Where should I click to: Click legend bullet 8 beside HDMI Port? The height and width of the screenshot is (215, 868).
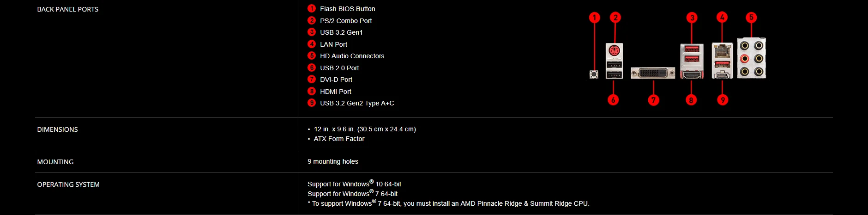[312, 91]
